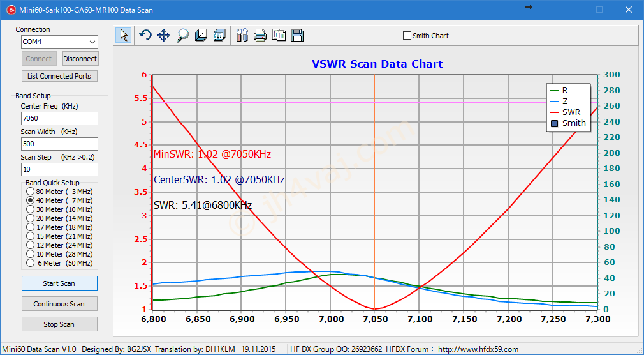The height and width of the screenshot is (355, 644).
Task: Click the 300 right axis label
Action: (611, 75)
